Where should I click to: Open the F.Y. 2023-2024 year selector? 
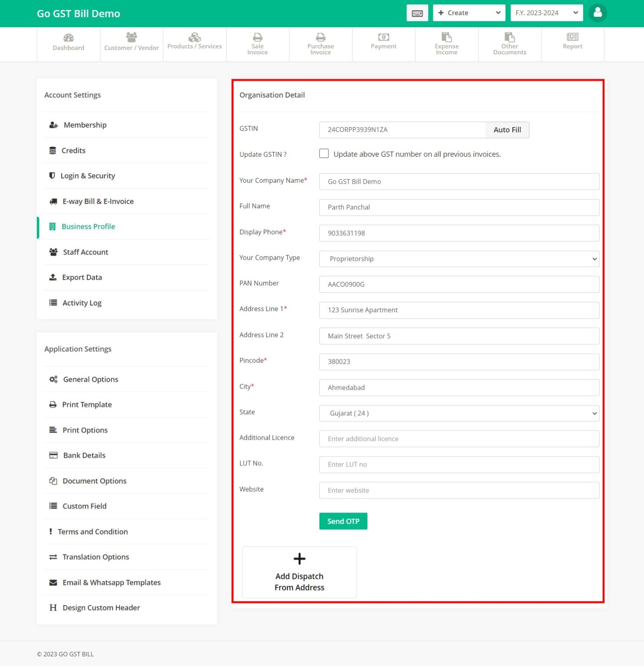coord(546,13)
